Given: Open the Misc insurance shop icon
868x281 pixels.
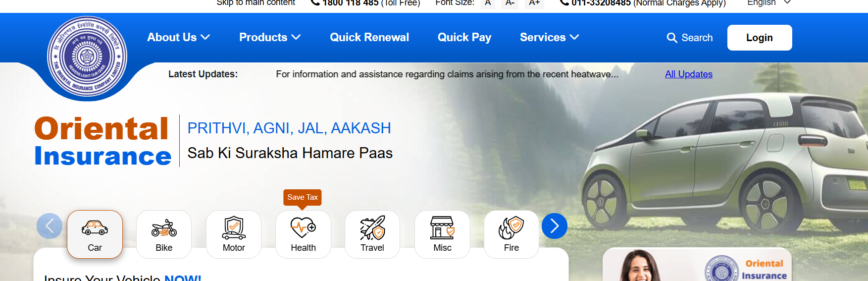Looking at the screenshot, I should pyautogui.click(x=442, y=228).
